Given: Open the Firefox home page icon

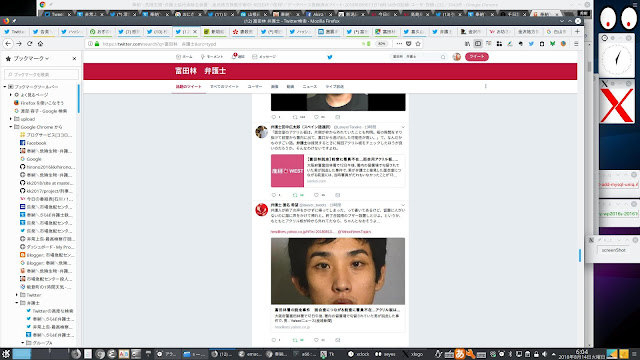Looking at the screenshot, I should click(x=40, y=44).
